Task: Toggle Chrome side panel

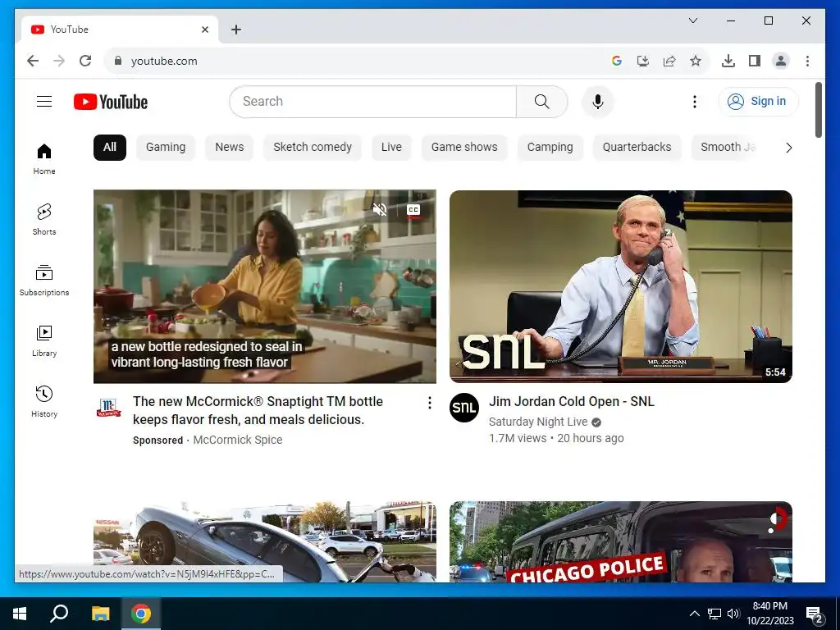Action: tap(755, 61)
